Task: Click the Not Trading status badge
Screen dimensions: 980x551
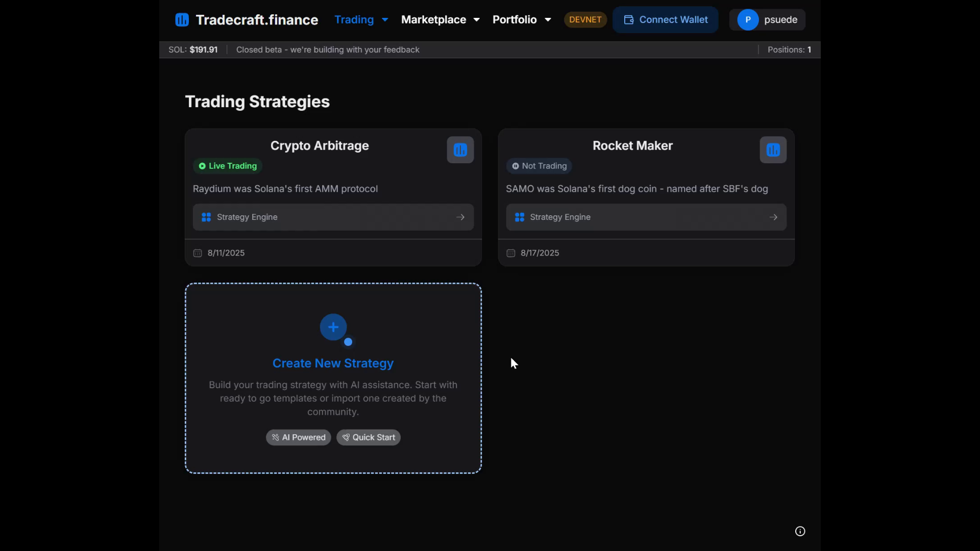Action: click(539, 166)
